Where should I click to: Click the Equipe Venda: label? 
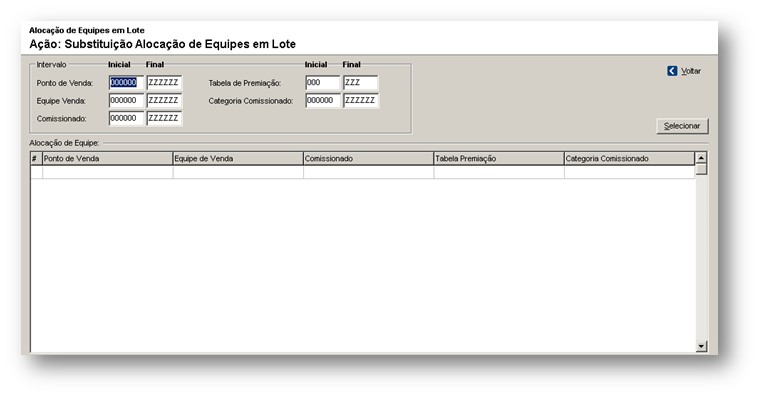coord(61,101)
